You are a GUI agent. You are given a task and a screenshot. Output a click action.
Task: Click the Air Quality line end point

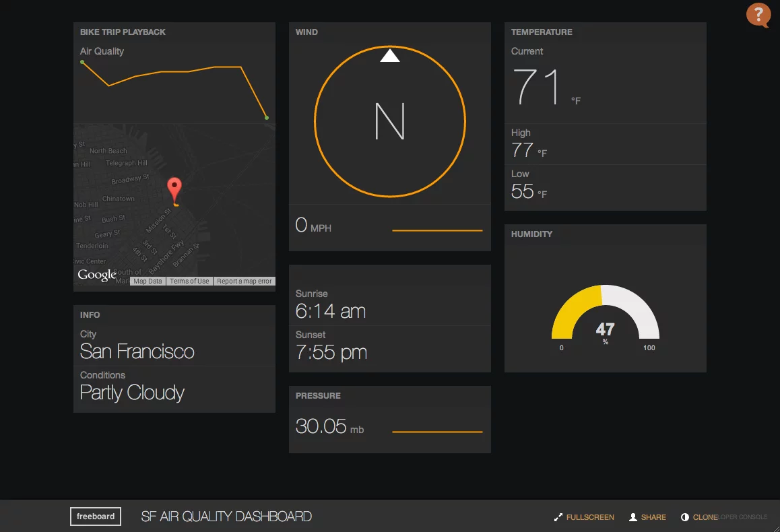(x=267, y=118)
